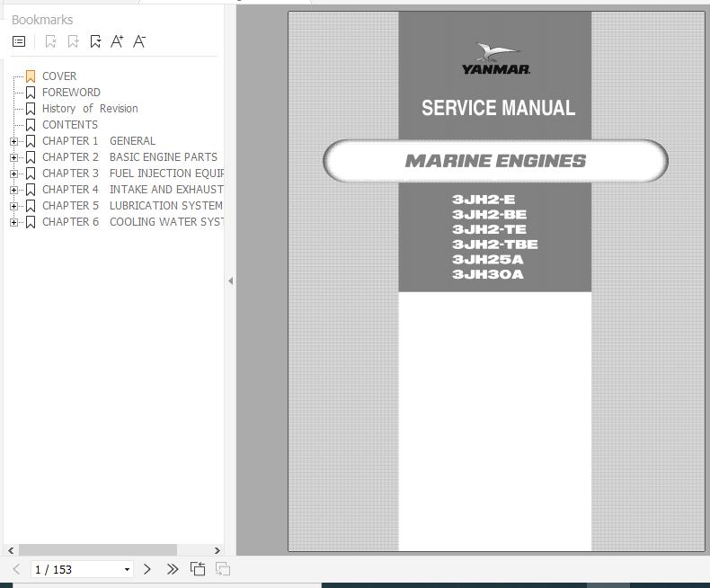Open the CONTENTS bookmark
Image resolution: width=710 pixels, height=588 pixels.
(x=70, y=125)
